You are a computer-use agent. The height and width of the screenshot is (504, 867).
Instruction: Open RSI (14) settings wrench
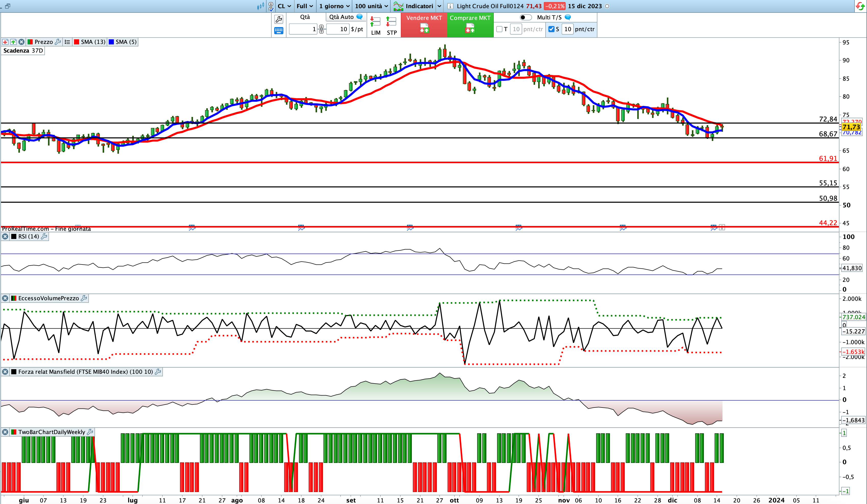click(44, 237)
